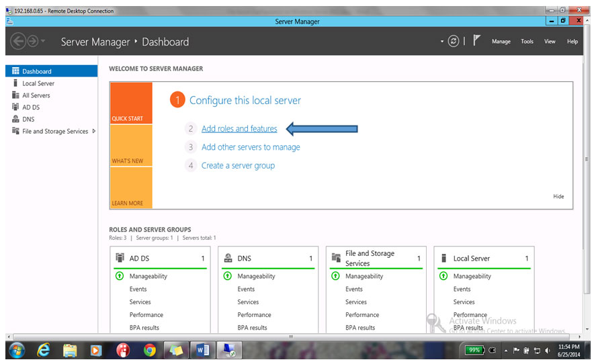Click the AD DS sidebar icon

[15, 107]
